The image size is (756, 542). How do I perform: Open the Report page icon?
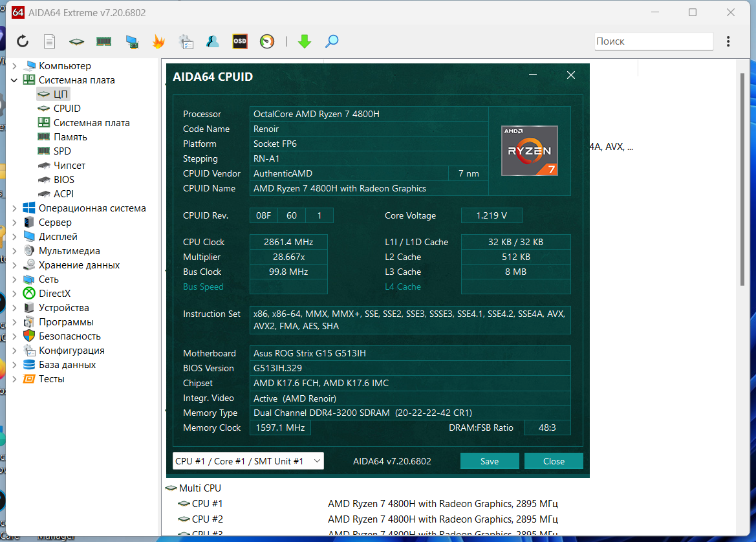pyautogui.click(x=49, y=41)
